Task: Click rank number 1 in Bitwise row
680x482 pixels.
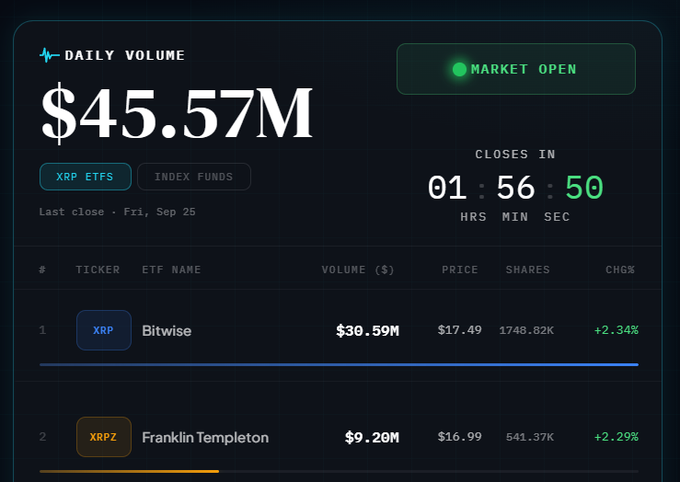Action: tap(42, 330)
